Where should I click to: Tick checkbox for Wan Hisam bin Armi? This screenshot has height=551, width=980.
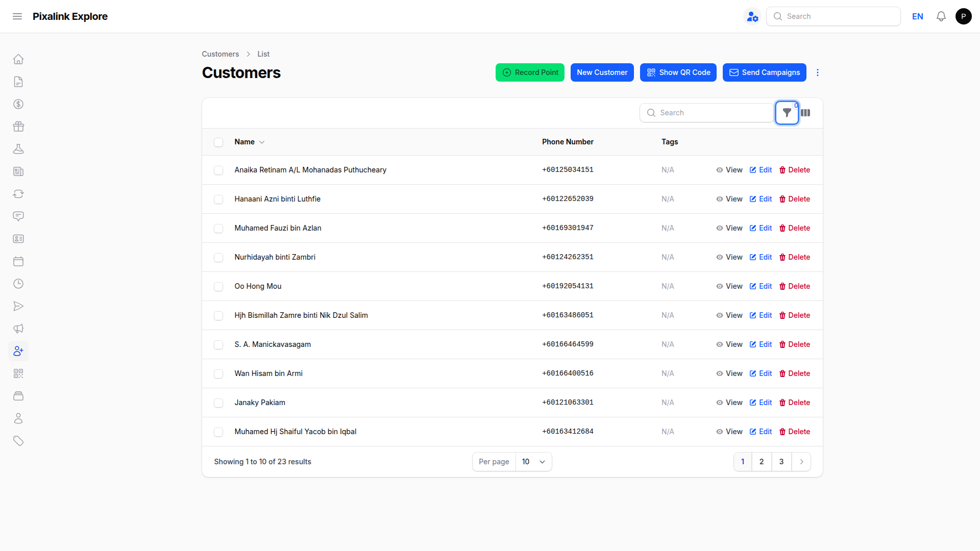(218, 374)
